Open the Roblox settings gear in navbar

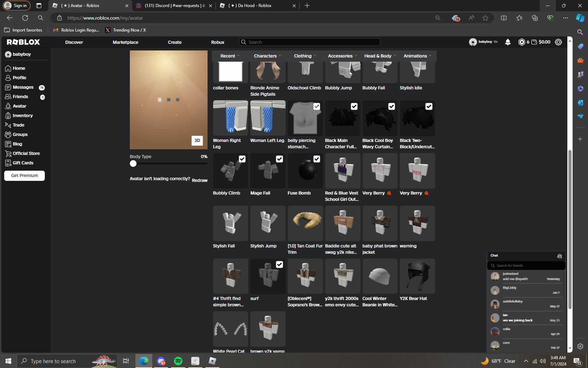(559, 42)
